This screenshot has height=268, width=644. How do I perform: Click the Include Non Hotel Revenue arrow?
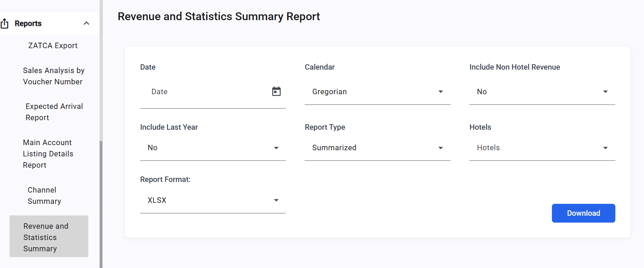pyautogui.click(x=605, y=91)
